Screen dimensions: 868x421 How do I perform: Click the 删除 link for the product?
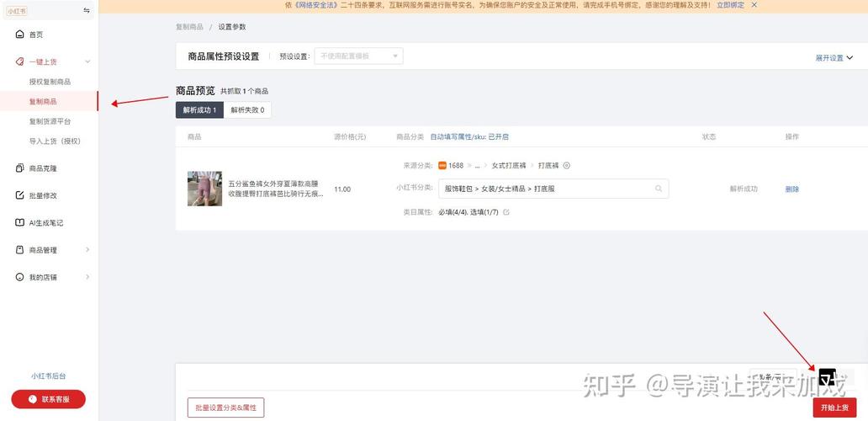pyautogui.click(x=791, y=189)
